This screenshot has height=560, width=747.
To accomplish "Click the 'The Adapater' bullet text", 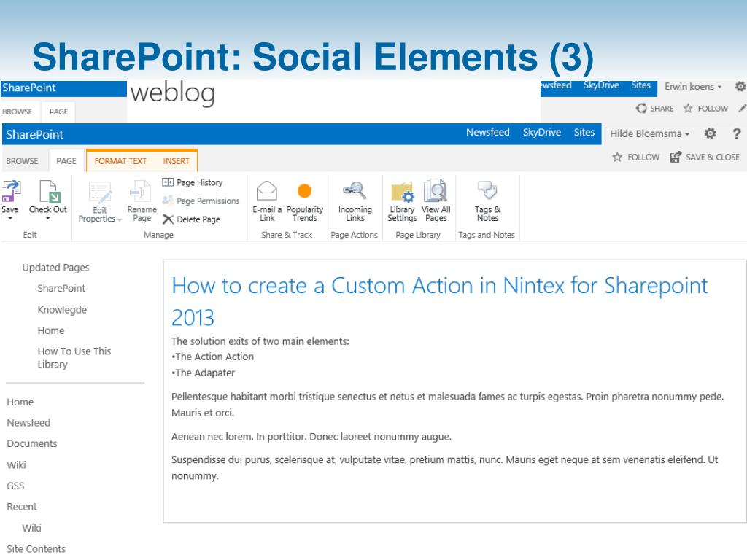I will coord(204,373).
